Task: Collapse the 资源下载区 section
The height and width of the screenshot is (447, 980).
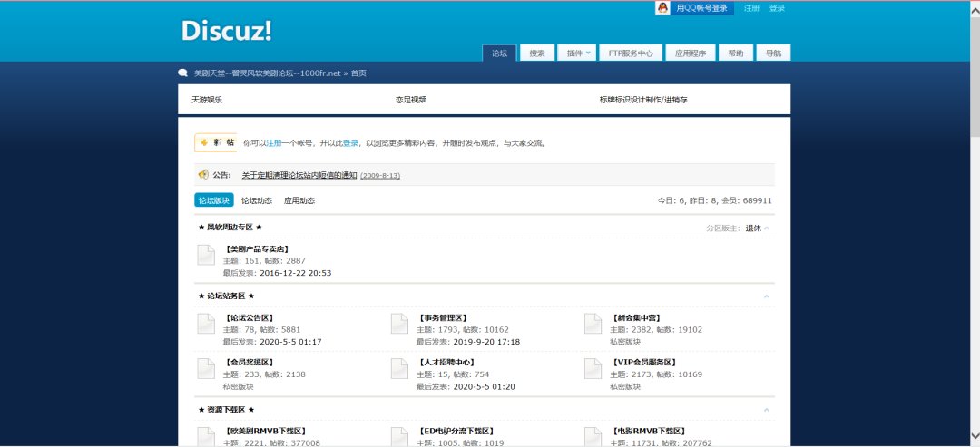Action: [x=767, y=411]
